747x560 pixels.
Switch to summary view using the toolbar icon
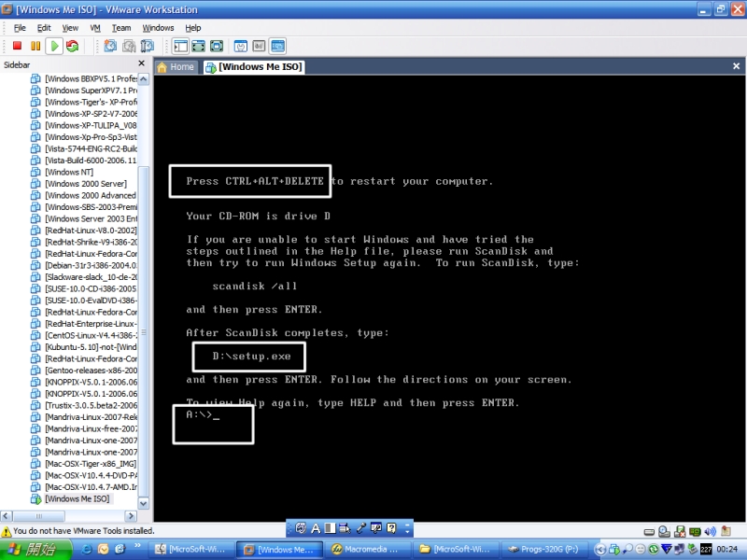pos(241,46)
